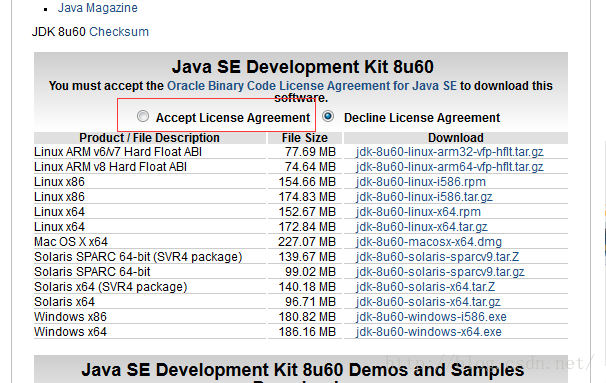
Task: Download jdk-8u60-solaris-x64.tar.gz
Action: pyautogui.click(x=428, y=302)
